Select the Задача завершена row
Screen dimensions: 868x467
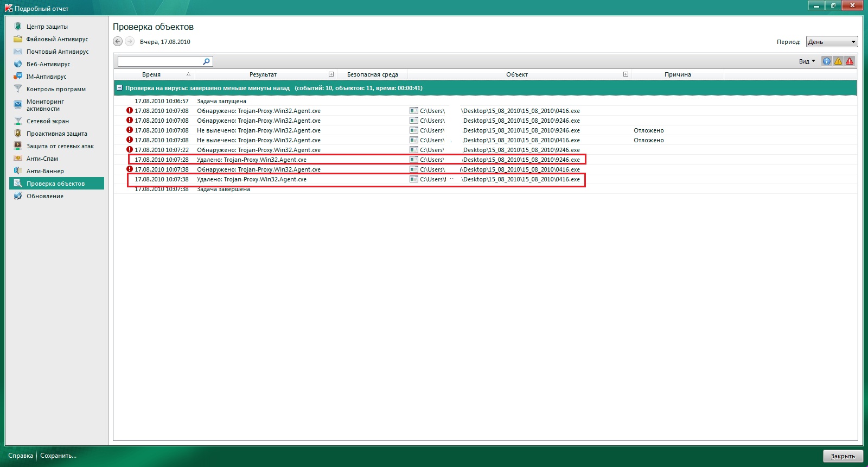pyautogui.click(x=486, y=189)
